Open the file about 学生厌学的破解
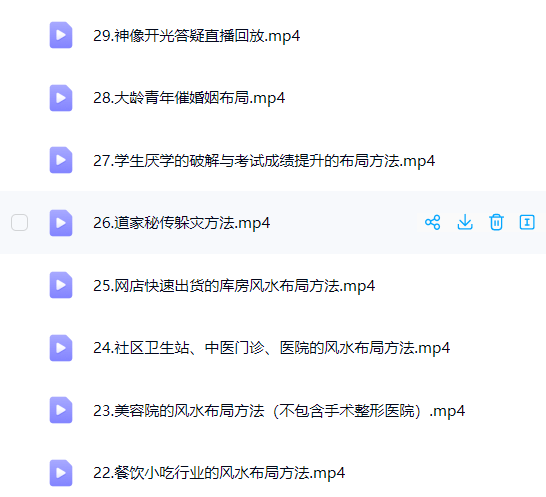The image size is (546, 497). pyautogui.click(x=264, y=161)
